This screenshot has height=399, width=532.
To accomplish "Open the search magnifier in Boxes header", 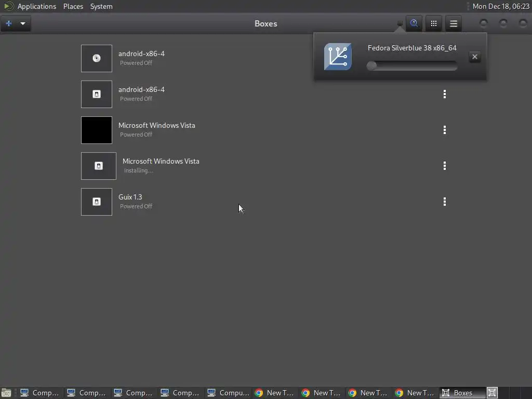I will 414,23.
